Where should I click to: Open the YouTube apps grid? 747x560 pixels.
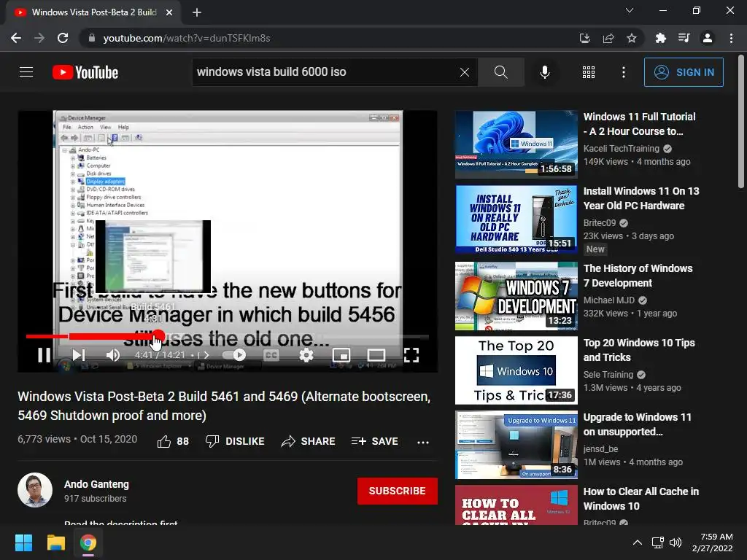pyautogui.click(x=589, y=72)
